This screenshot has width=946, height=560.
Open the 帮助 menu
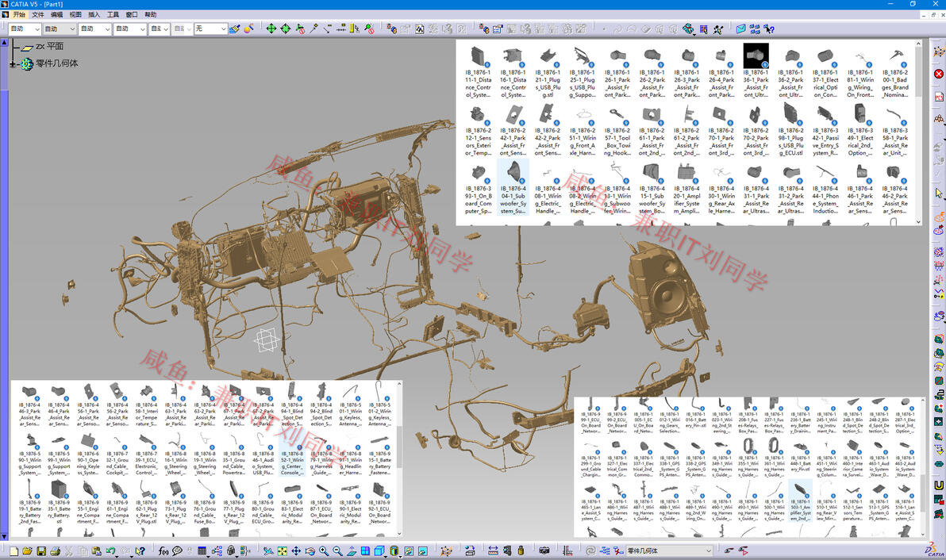[x=151, y=15]
